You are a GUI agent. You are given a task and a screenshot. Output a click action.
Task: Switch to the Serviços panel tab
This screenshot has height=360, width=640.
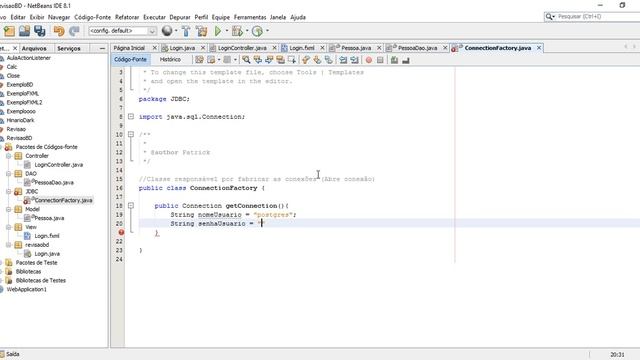[69, 48]
